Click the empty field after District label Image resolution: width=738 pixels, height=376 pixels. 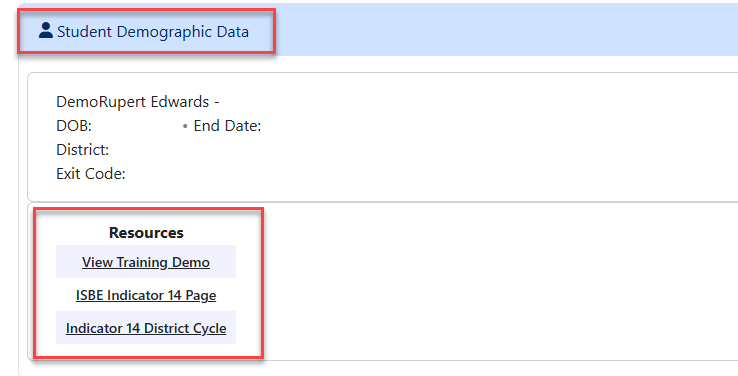coord(188,150)
